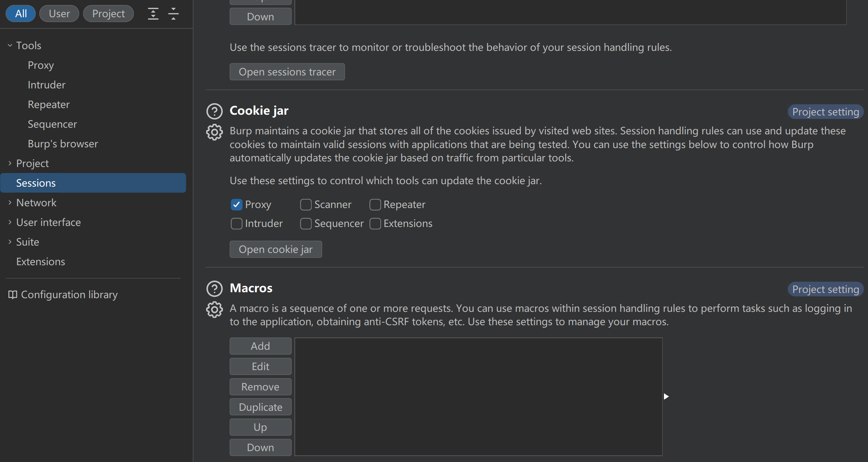The height and width of the screenshot is (462, 868).
Task: Click the Add macro button
Action: coord(260,346)
